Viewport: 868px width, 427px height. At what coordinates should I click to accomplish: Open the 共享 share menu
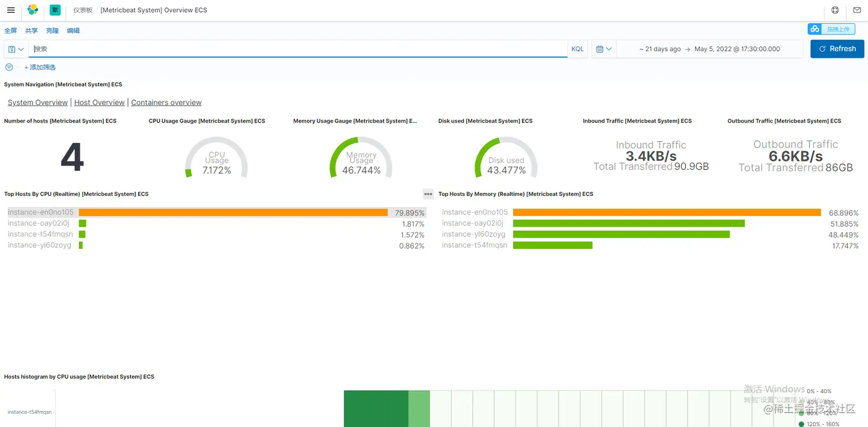click(32, 30)
